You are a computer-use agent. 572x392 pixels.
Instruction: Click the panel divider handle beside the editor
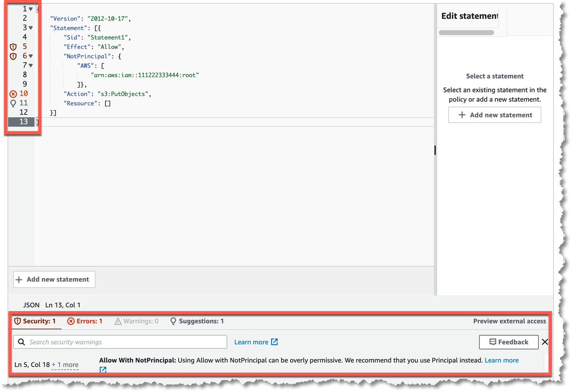pyautogui.click(x=435, y=150)
